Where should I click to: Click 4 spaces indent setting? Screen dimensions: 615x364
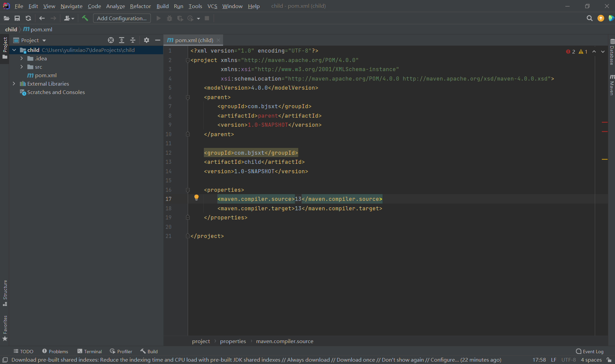point(591,360)
